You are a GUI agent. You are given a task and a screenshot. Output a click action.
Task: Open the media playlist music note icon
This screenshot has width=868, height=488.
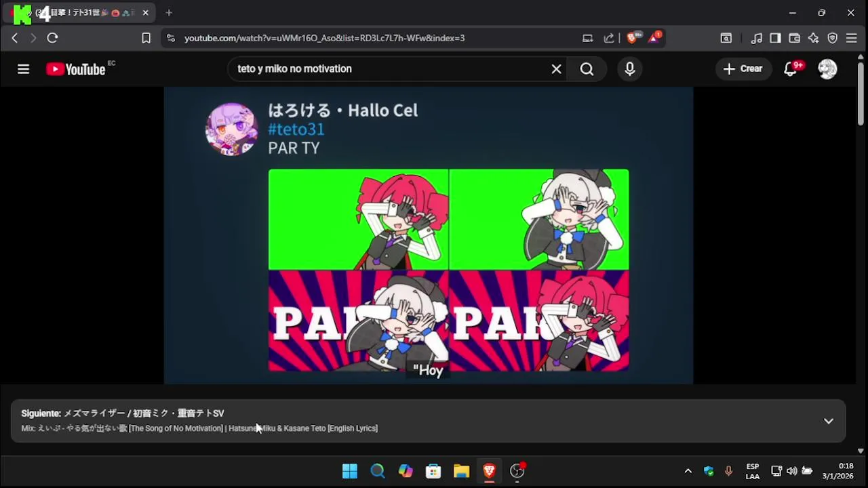tap(757, 38)
